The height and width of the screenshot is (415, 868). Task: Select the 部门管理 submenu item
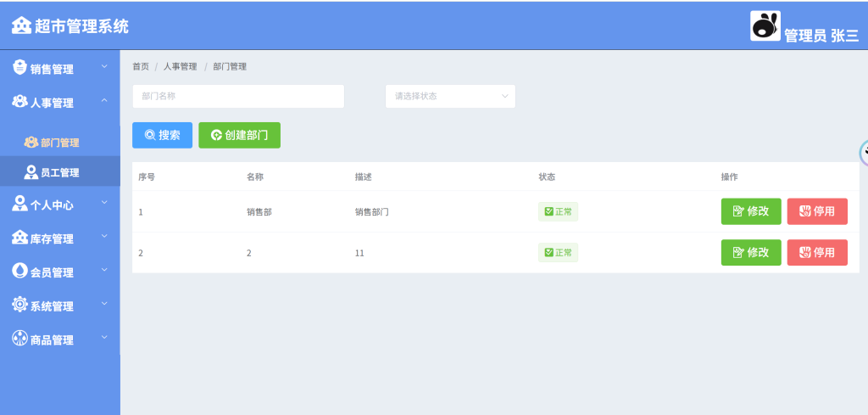tap(59, 143)
